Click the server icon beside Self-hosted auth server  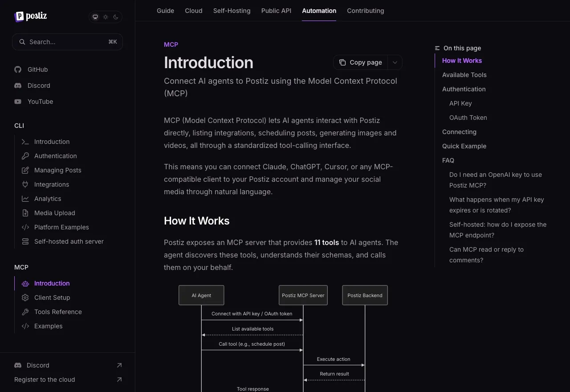[25, 241]
